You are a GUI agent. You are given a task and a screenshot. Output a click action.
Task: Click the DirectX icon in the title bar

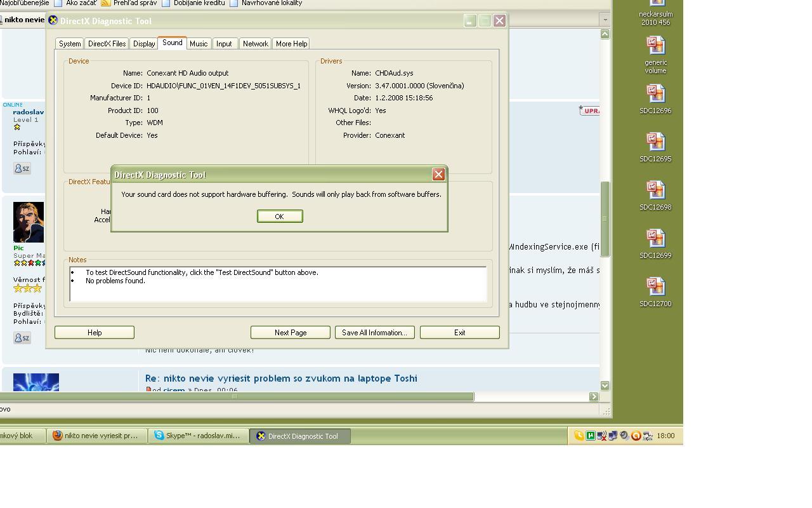[53, 20]
